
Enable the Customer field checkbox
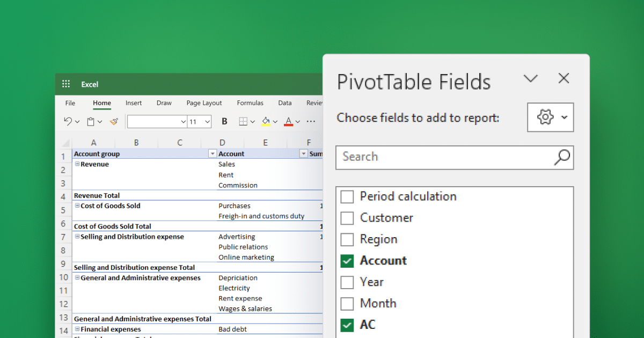coord(347,218)
